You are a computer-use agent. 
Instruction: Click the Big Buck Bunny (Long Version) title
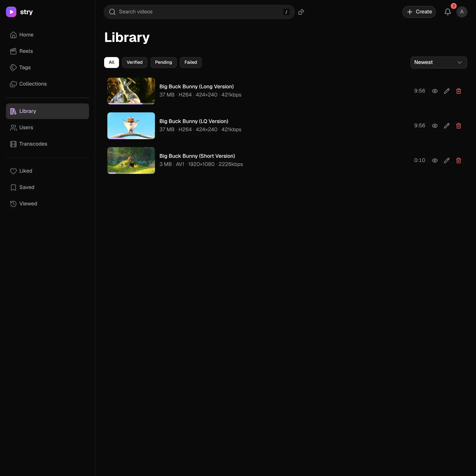(x=197, y=87)
